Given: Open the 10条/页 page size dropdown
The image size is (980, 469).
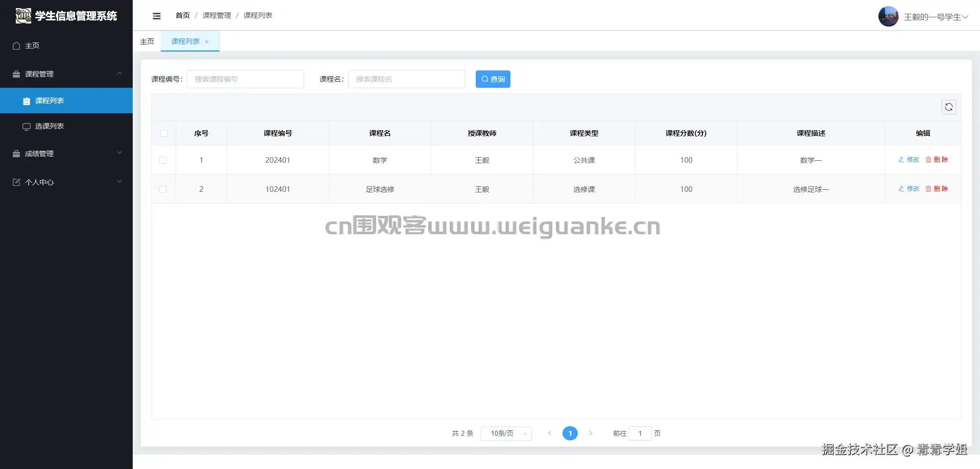Looking at the screenshot, I should coord(506,433).
